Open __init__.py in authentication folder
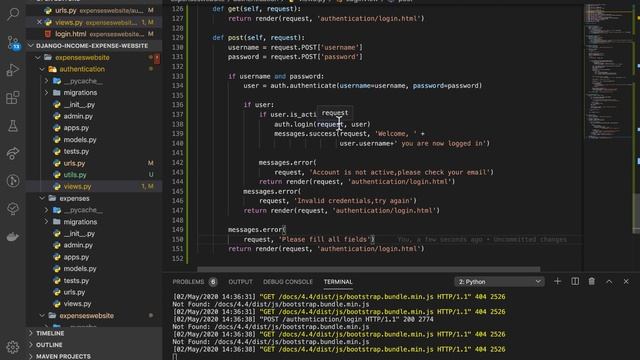The width and height of the screenshot is (640, 360). click(x=94, y=104)
